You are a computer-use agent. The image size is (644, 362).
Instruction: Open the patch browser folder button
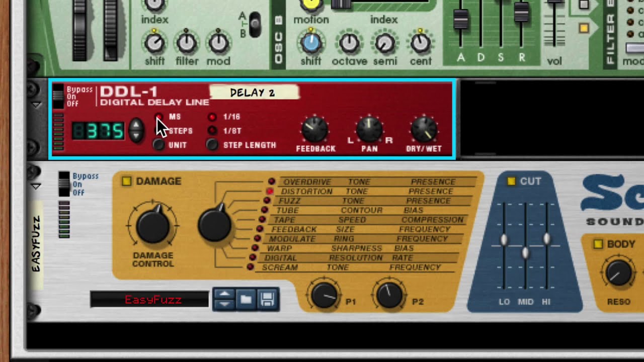coord(246,300)
